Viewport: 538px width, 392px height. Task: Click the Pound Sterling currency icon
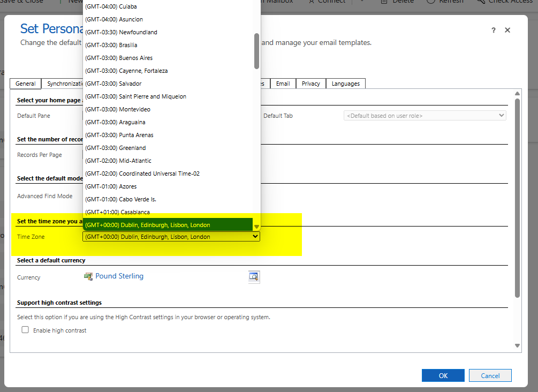point(88,276)
